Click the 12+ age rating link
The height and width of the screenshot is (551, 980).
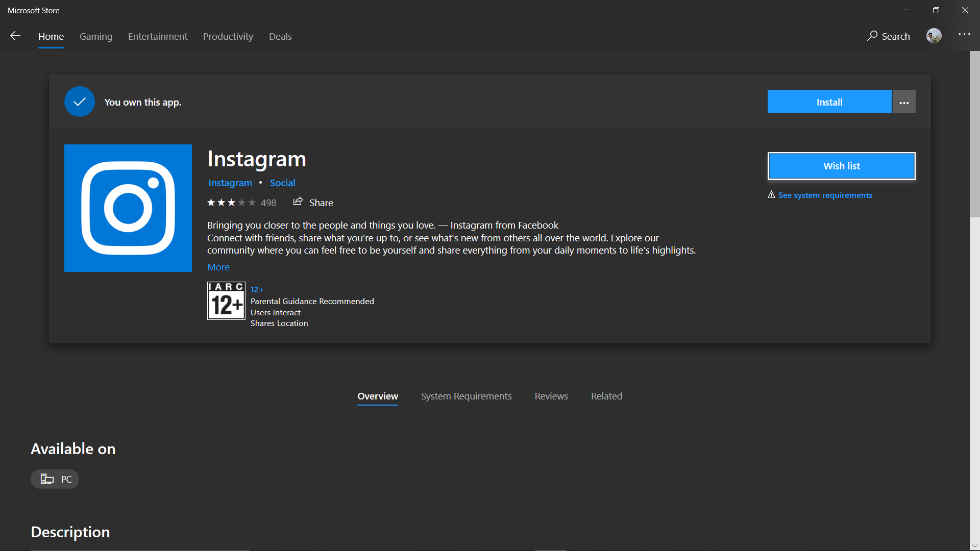point(257,289)
